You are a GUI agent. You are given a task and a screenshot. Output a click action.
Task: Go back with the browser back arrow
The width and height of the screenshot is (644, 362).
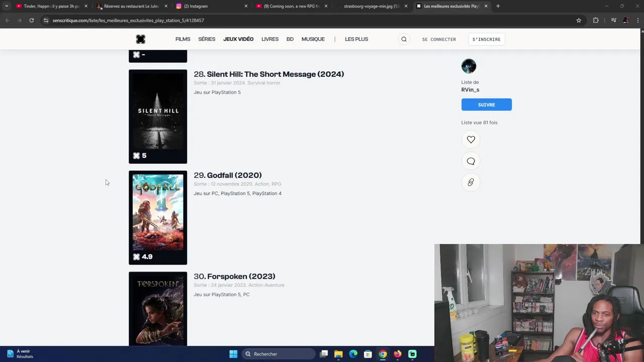pos(7,20)
